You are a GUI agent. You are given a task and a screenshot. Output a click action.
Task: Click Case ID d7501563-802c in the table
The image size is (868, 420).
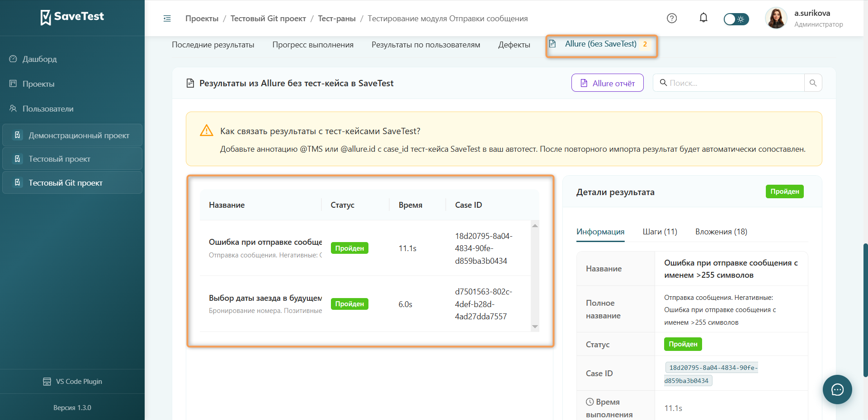pos(483,304)
